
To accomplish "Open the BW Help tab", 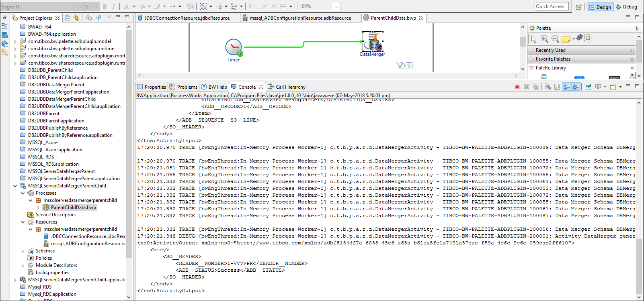I will pyautogui.click(x=214, y=87).
